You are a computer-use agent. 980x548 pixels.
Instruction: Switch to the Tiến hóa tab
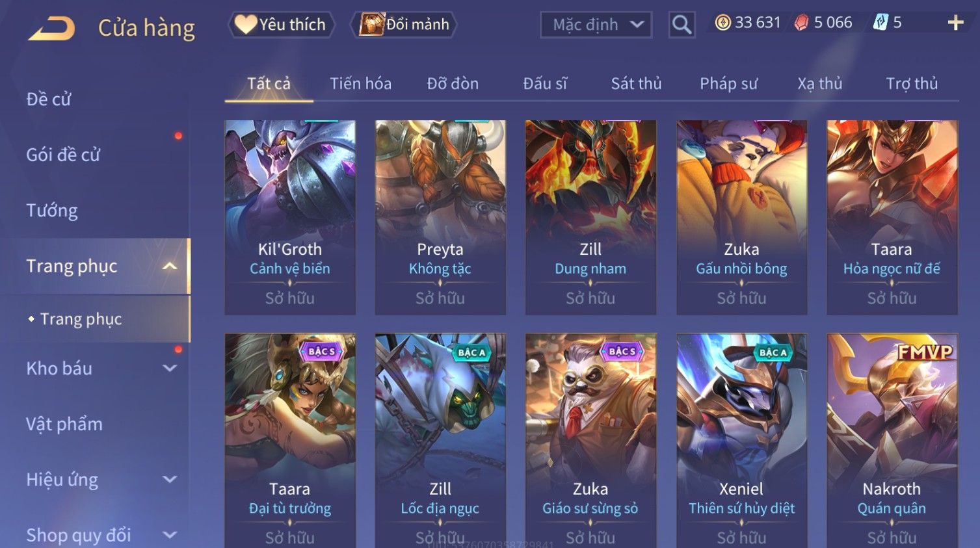tap(360, 84)
